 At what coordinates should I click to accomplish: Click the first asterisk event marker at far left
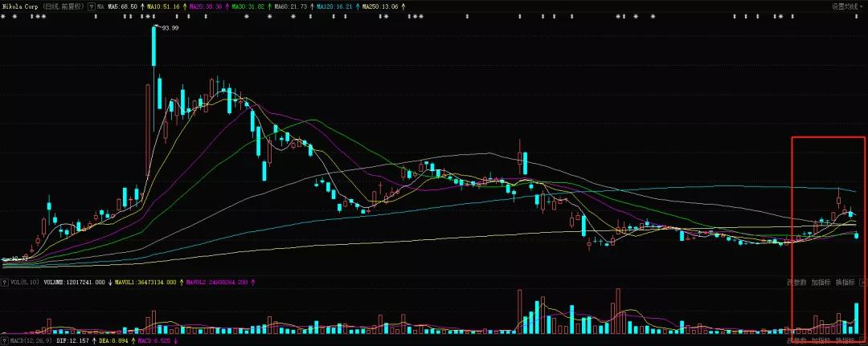3,17
